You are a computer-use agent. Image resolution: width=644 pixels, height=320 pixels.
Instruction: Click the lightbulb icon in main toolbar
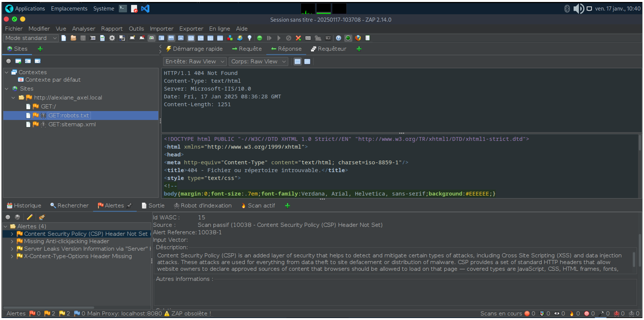point(250,38)
